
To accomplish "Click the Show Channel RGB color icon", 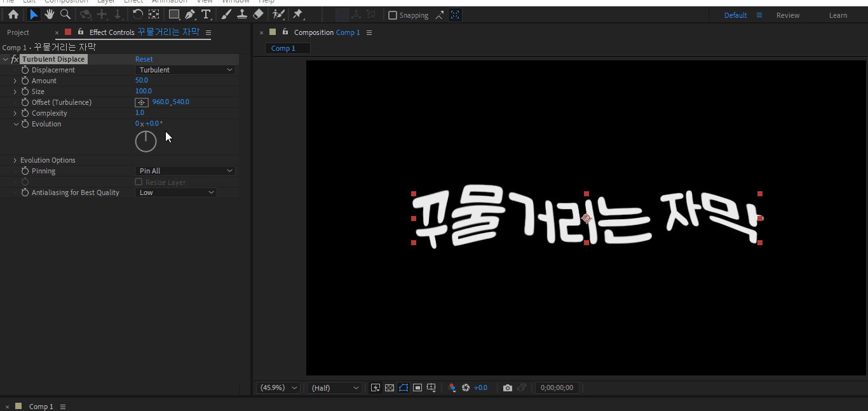I will click(x=452, y=387).
